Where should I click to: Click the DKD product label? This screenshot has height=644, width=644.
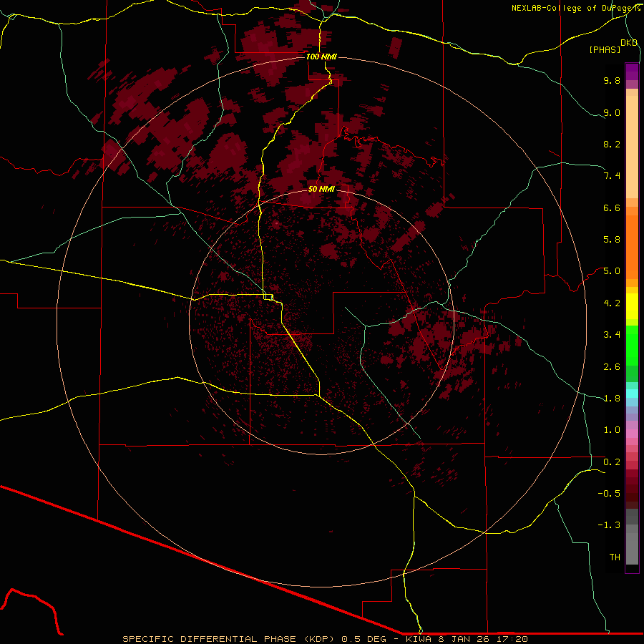(629, 43)
